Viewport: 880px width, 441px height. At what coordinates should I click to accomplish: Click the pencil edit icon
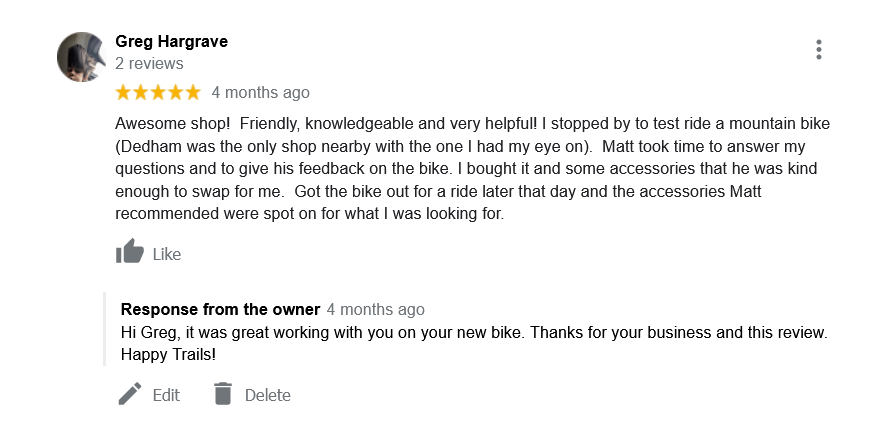coord(130,394)
